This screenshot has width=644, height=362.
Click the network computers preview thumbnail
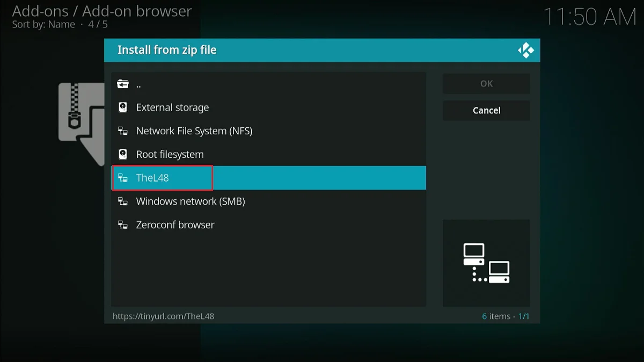(486, 263)
